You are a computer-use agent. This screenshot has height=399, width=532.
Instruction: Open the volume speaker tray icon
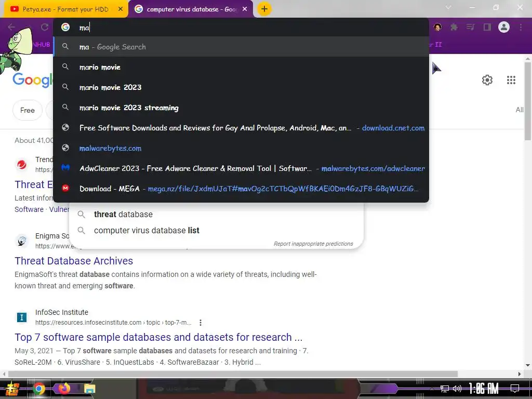click(x=457, y=389)
